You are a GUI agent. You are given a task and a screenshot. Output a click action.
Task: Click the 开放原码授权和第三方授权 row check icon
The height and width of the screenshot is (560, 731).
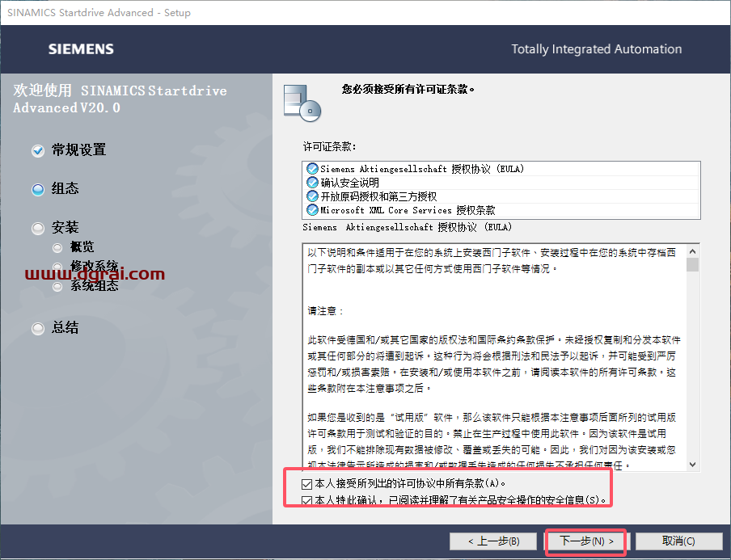(312, 196)
